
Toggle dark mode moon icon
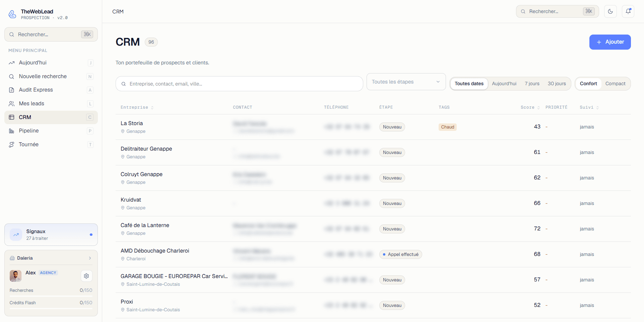[x=610, y=11]
